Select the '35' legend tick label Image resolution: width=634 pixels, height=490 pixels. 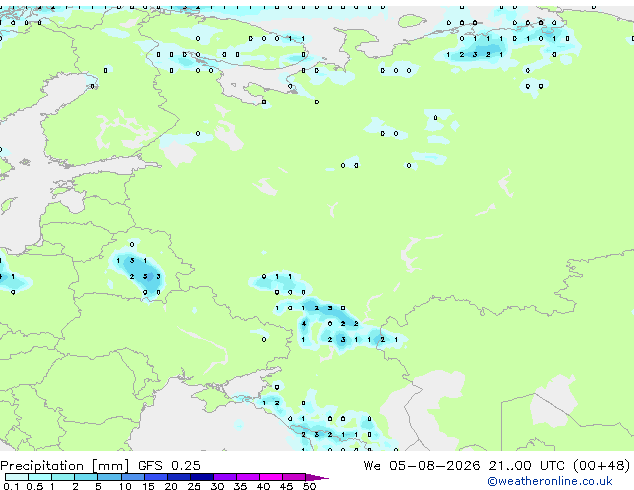(240, 486)
